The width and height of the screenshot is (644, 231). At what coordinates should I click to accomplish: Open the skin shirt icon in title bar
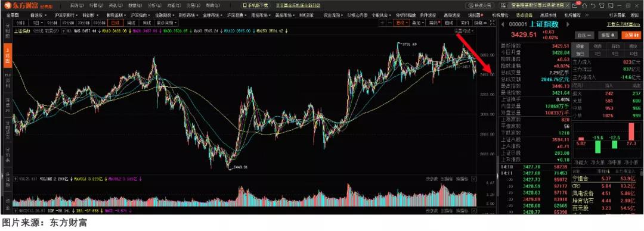pos(602,6)
